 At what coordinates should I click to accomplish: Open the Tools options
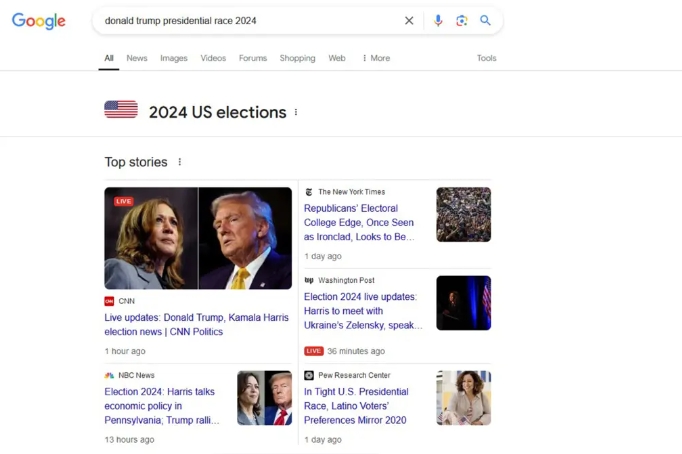tap(486, 58)
